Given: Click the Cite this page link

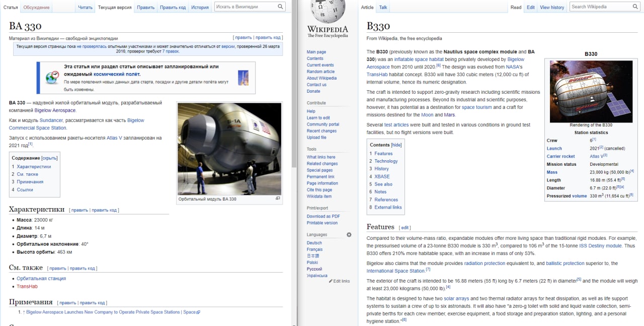Looking at the screenshot, I should click(319, 190).
